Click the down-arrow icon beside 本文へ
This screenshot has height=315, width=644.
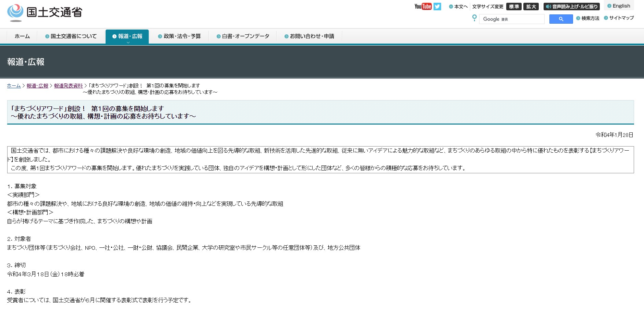(x=451, y=7)
